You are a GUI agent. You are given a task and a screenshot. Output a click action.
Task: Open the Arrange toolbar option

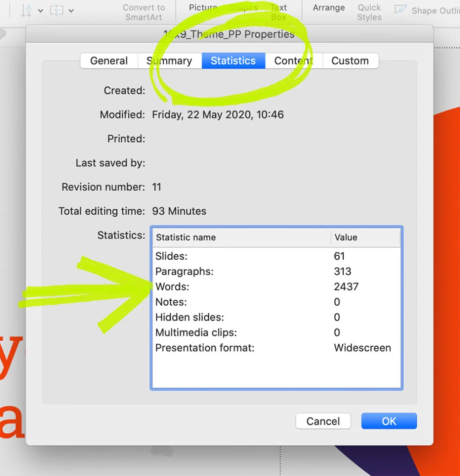(329, 7)
